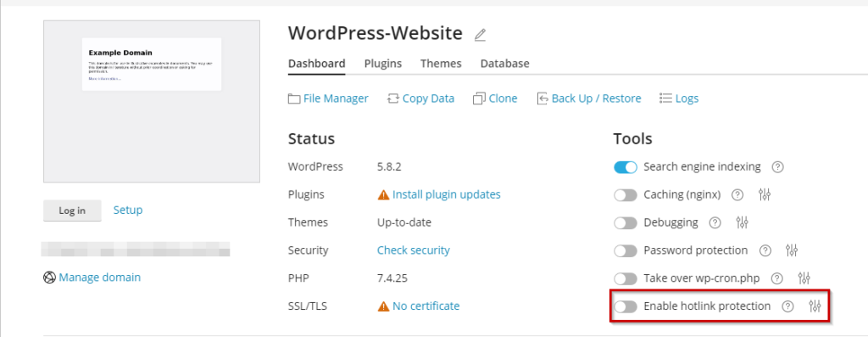868x337 pixels.
Task: Open the File Manager link
Action: (336, 98)
